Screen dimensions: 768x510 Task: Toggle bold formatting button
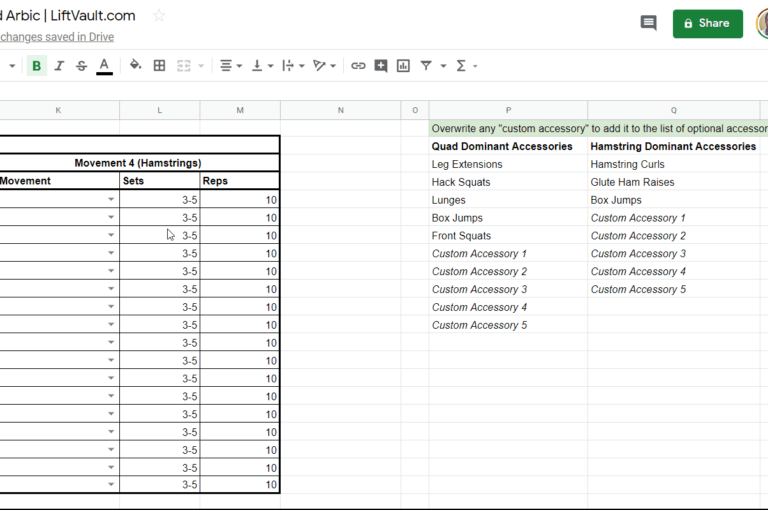pos(36,66)
